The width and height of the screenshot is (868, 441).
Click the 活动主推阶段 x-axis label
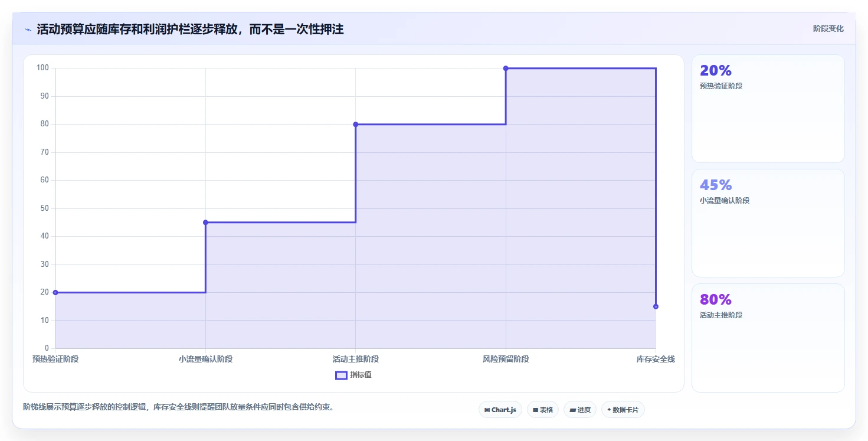pyautogui.click(x=355, y=359)
